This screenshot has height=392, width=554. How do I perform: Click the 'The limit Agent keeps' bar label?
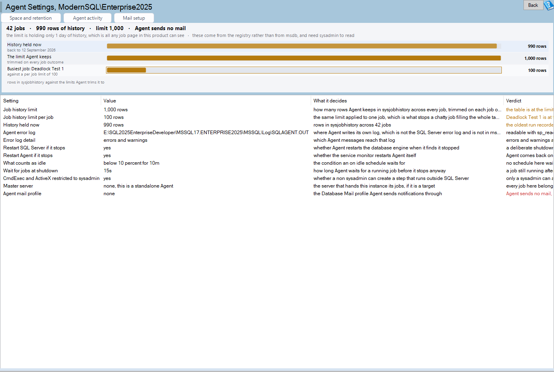click(x=29, y=57)
